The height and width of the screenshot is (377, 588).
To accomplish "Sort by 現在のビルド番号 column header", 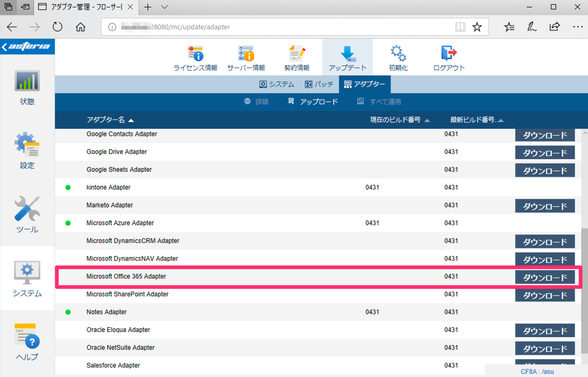I will pos(400,120).
